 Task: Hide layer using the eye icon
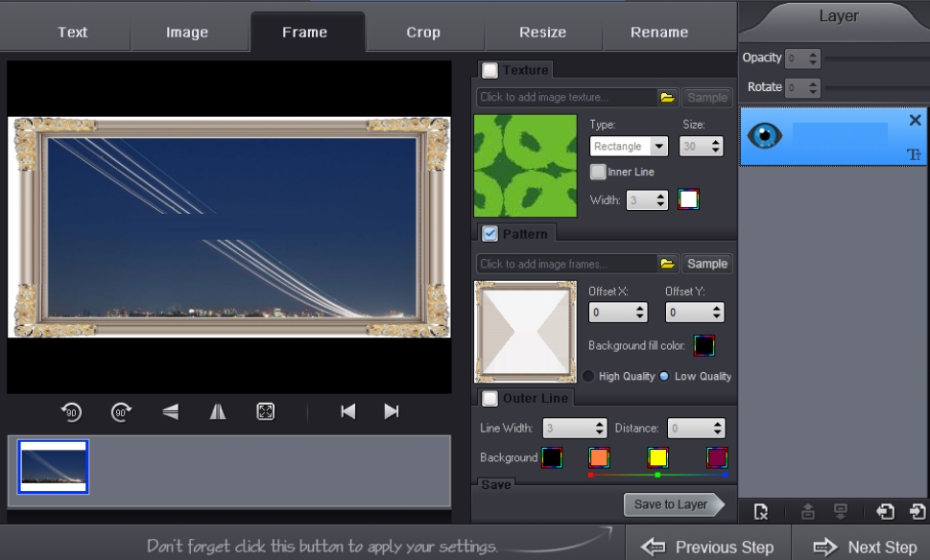(765, 136)
